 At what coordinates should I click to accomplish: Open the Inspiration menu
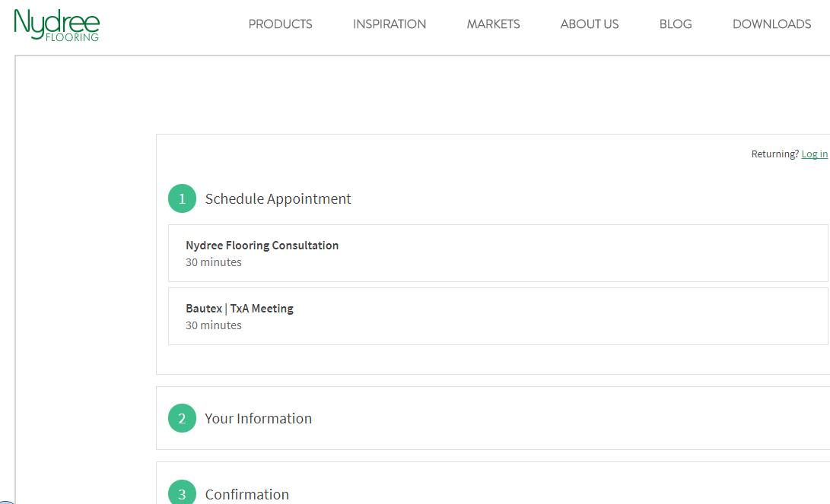[389, 24]
